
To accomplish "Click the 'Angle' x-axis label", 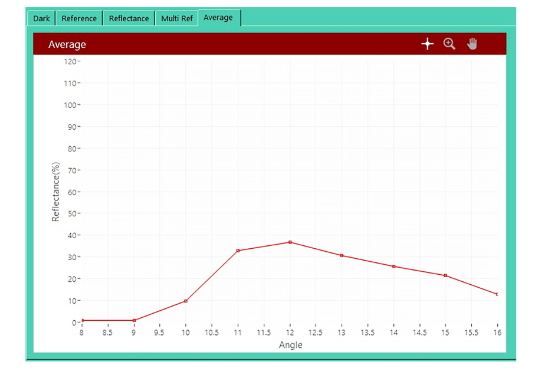I will [x=290, y=345].
